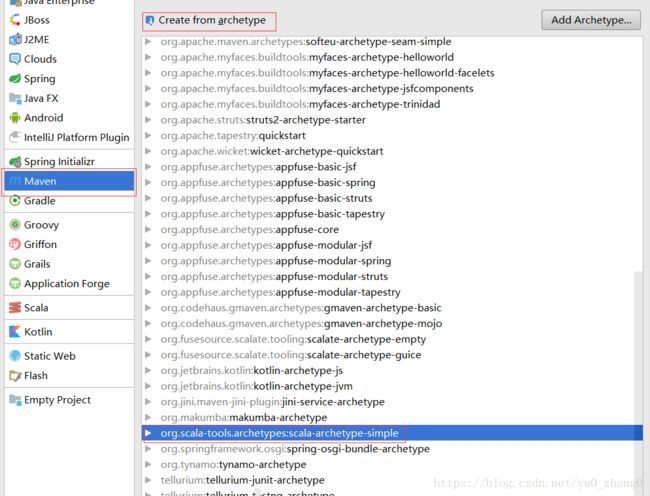Expand scala-archetype-simple node
Image resolution: width=650 pixels, height=496 pixels.
click(x=148, y=433)
